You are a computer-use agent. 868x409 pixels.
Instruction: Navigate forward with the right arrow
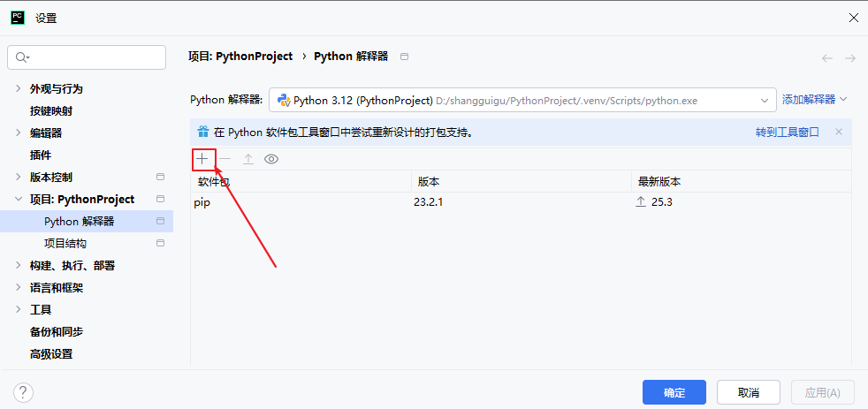850,58
